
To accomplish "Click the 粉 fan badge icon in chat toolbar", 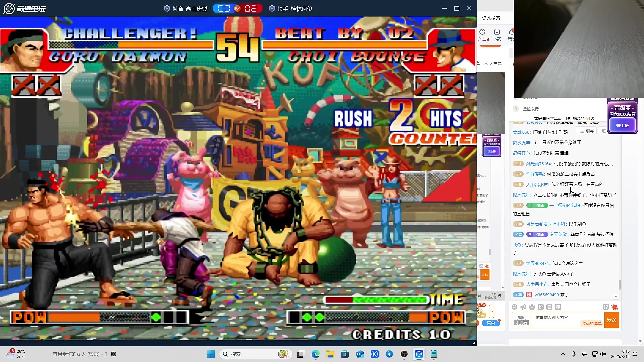I will (x=541, y=307).
